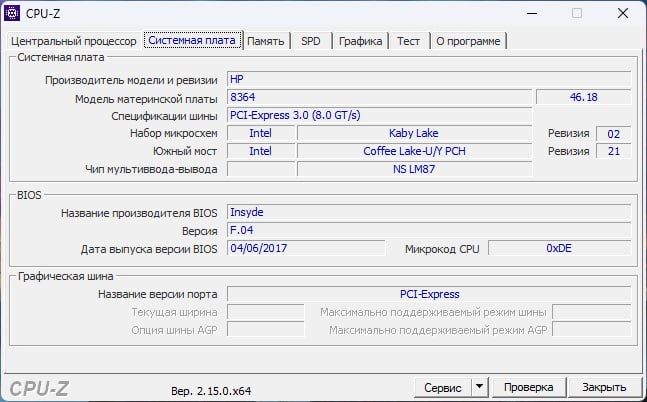Click the Спецификации шины label
The width and height of the screenshot is (647, 402).
[x=164, y=116]
